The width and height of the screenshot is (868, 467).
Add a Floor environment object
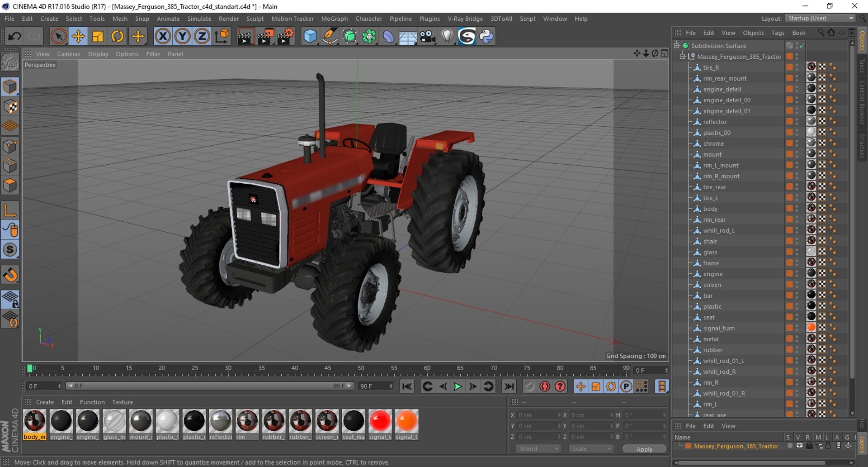pos(408,36)
